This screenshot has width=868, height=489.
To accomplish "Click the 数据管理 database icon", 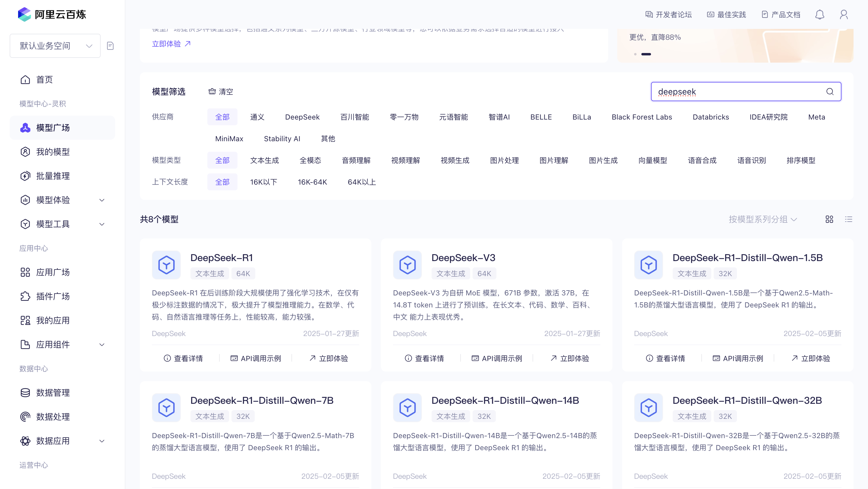I will point(25,393).
